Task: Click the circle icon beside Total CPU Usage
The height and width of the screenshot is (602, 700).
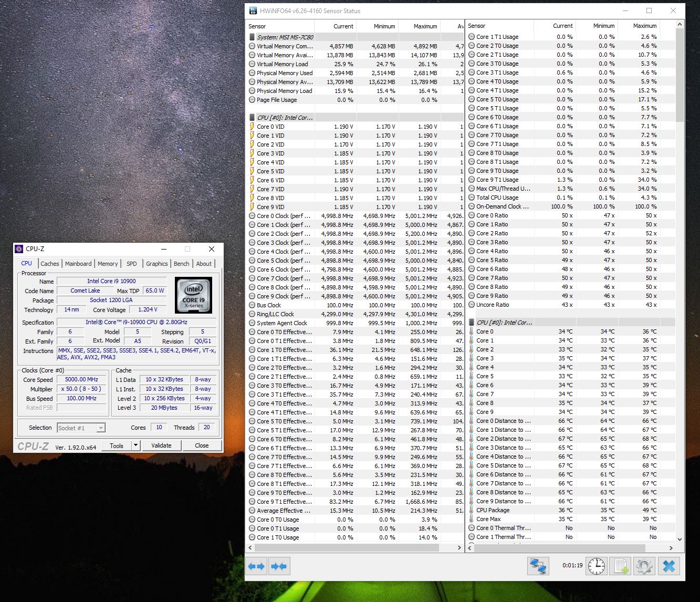Action: [471, 198]
